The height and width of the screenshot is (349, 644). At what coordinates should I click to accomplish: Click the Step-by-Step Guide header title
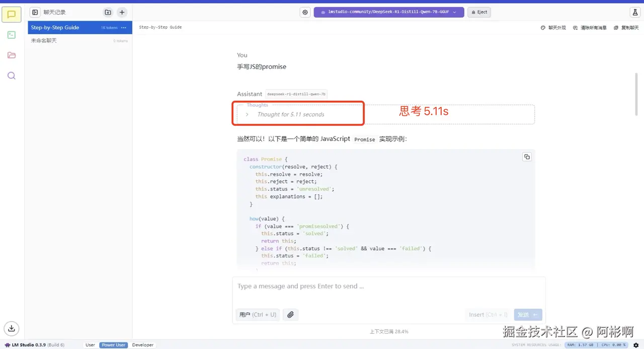tap(160, 27)
